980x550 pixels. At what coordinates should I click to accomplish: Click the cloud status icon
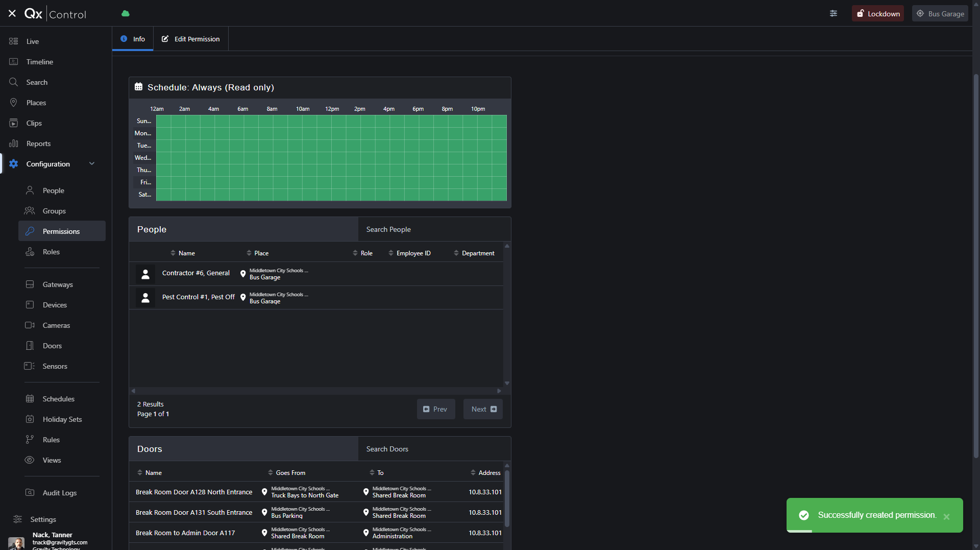(125, 14)
